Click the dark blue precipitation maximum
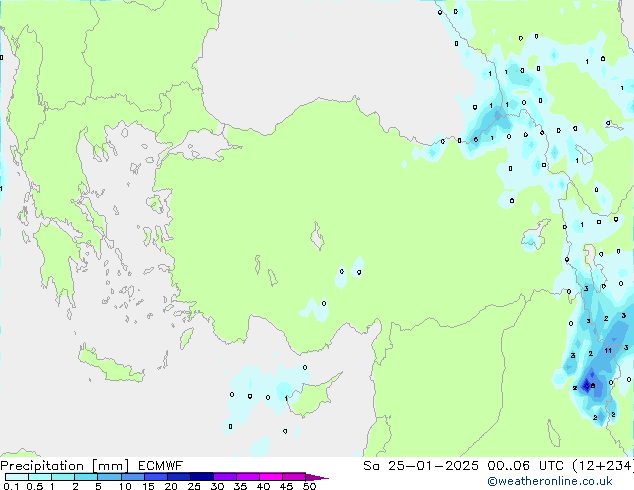 click(587, 383)
